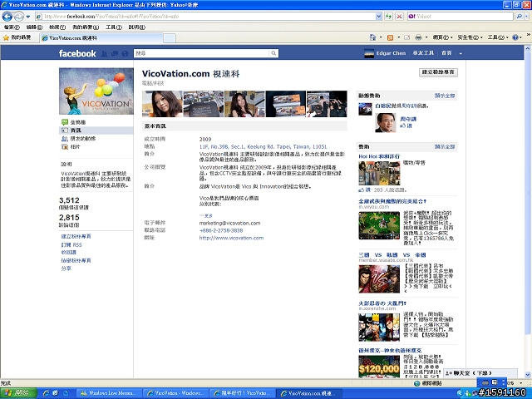The height and width of the screenshot is (399, 532).
Task: Expand the Print options dropdown arrow
Action: 426,37
